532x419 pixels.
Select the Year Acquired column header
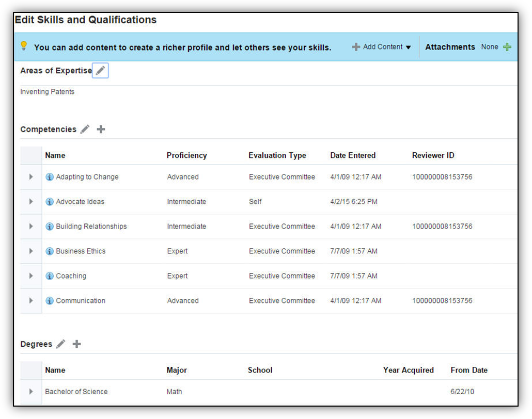(x=408, y=370)
